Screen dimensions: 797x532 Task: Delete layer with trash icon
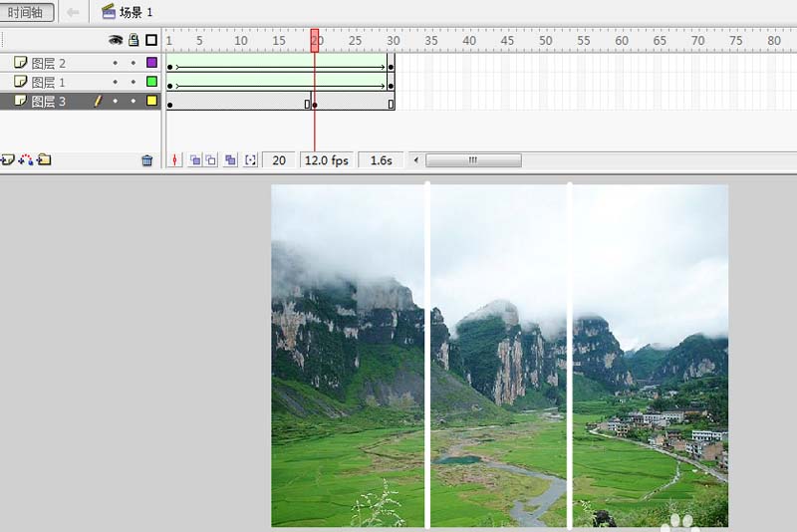[x=147, y=160]
